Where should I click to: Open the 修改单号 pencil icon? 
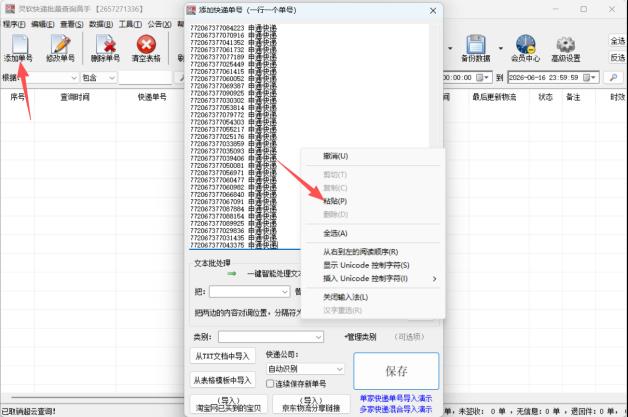pyautogui.click(x=60, y=48)
